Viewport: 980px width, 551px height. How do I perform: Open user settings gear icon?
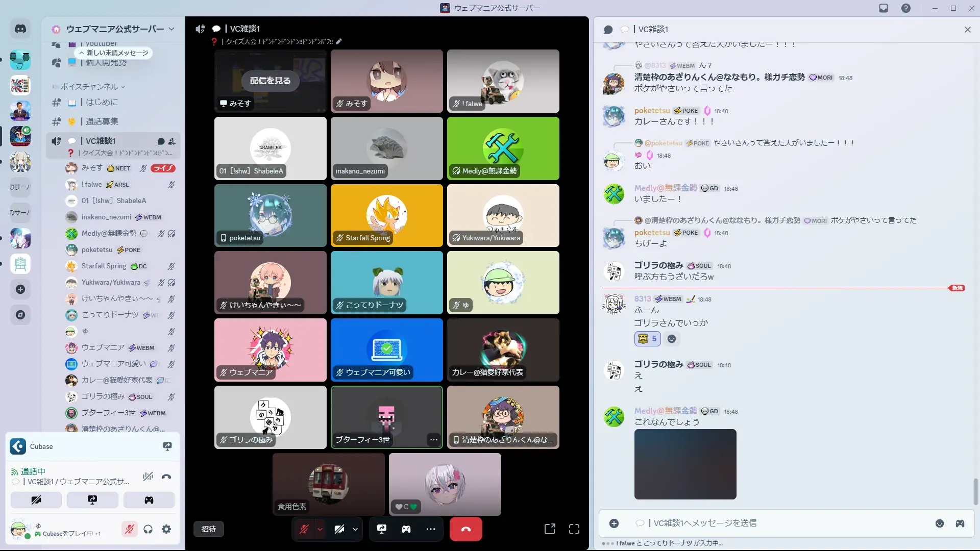pyautogui.click(x=166, y=529)
